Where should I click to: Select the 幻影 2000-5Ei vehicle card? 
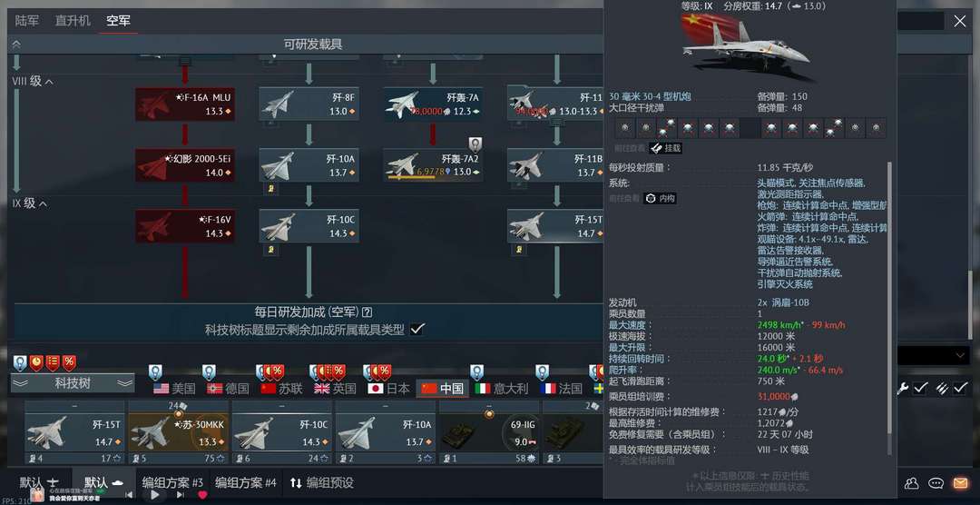coord(185,165)
